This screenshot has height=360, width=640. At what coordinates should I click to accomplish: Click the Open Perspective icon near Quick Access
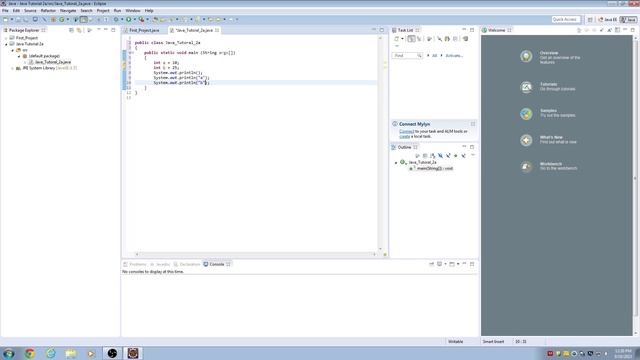(x=590, y=20)
